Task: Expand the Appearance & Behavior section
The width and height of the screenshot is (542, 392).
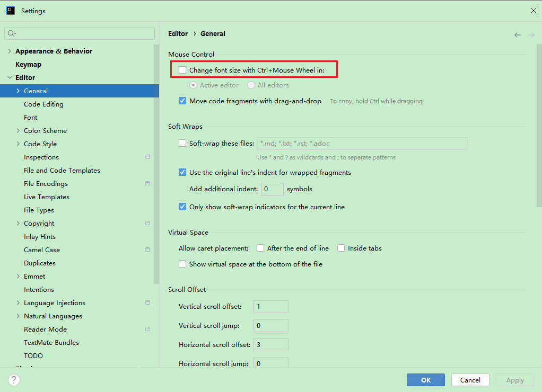Action: click(x=10, y=51)
